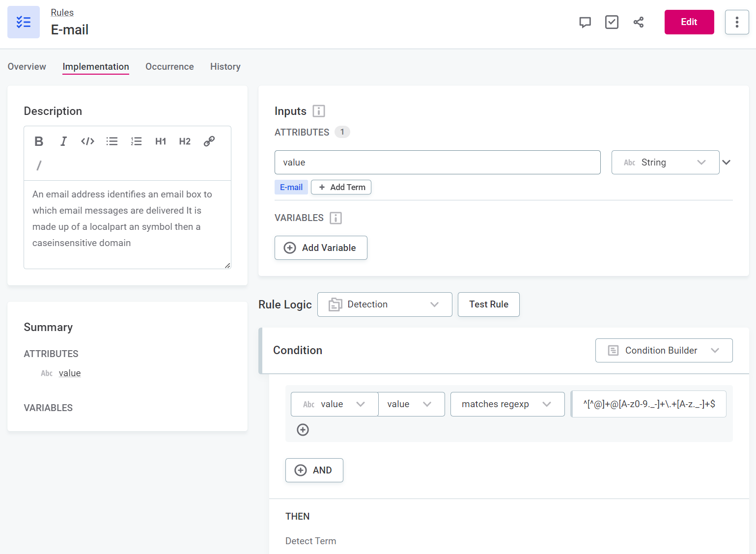
Task: Create a bulleted list in description
Action: 112,141
